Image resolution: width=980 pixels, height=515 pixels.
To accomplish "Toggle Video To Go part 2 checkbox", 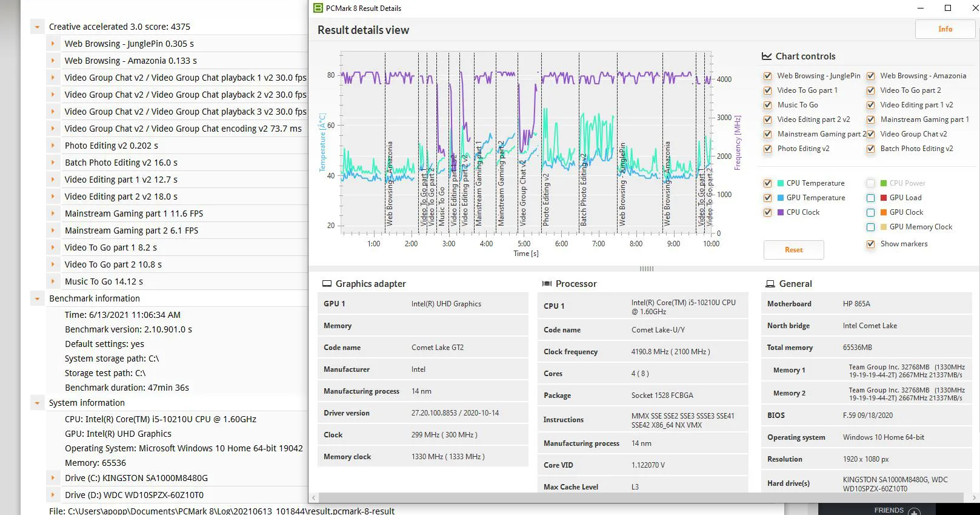I will (870, 90).
